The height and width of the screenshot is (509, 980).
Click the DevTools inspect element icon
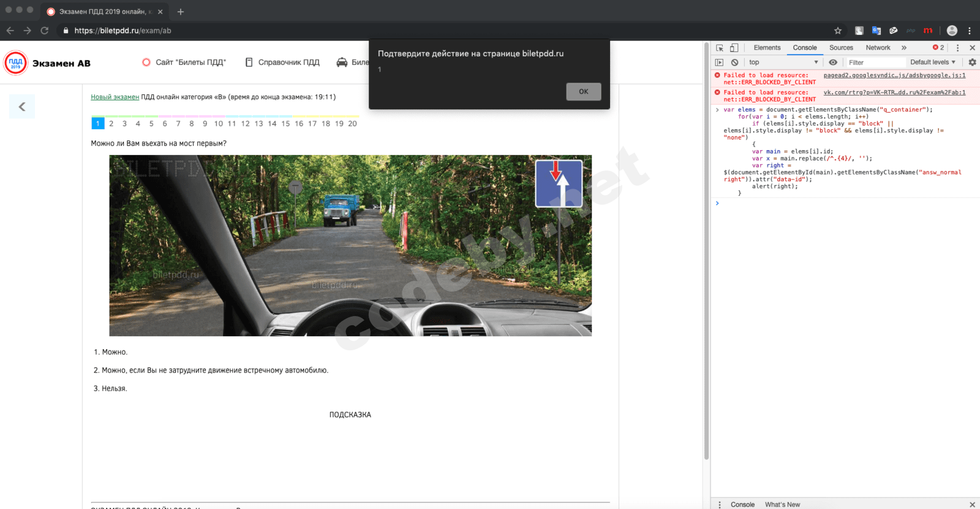click(x=720, y=48)
